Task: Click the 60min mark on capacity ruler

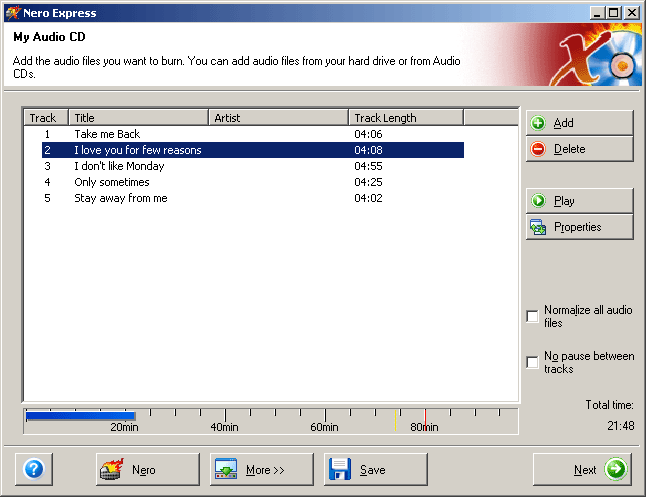Action: [324, 427]
